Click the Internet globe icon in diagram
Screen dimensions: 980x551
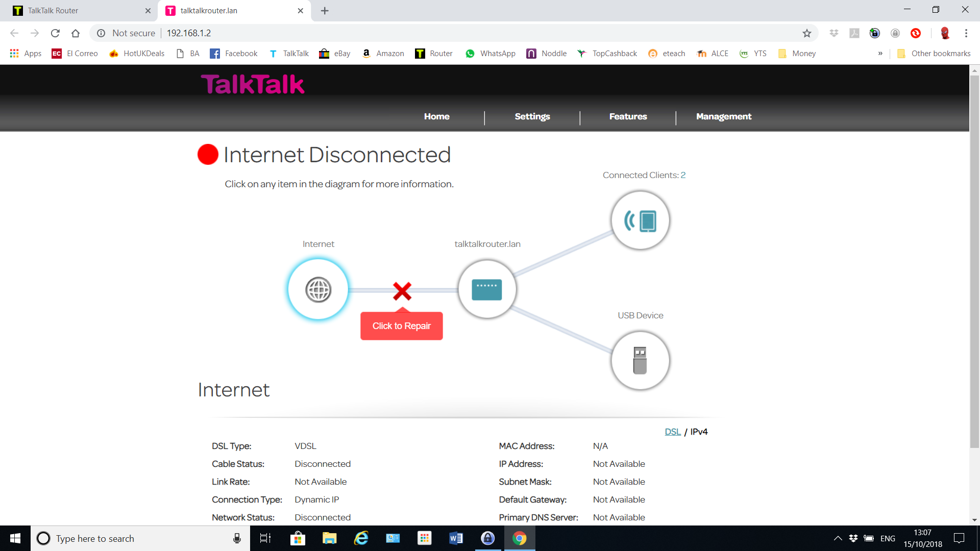coord(318,289)
